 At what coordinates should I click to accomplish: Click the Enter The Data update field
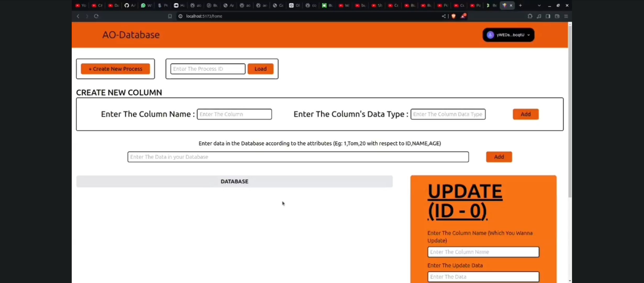coord(484,276)
